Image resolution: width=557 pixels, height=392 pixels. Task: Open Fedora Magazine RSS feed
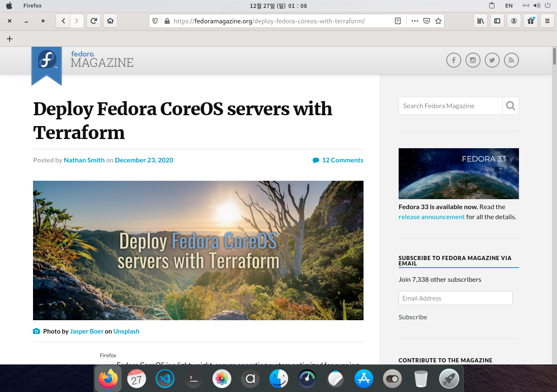click(x=511, y=60)
